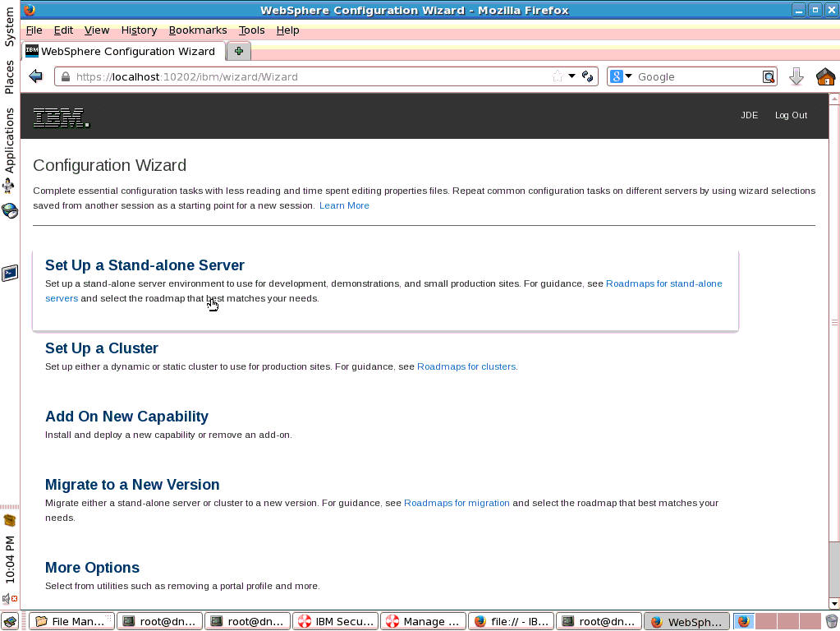Image resolution: width=840 pixels, height=631 pixels.
Task: Open the Applications panel menu
Action: click(9, 140)
